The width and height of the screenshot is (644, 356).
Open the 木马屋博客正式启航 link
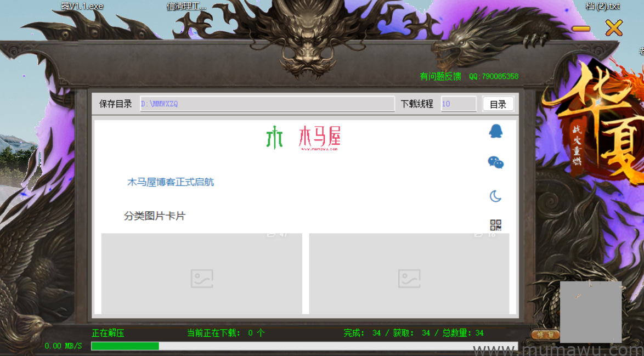[171, 182]
